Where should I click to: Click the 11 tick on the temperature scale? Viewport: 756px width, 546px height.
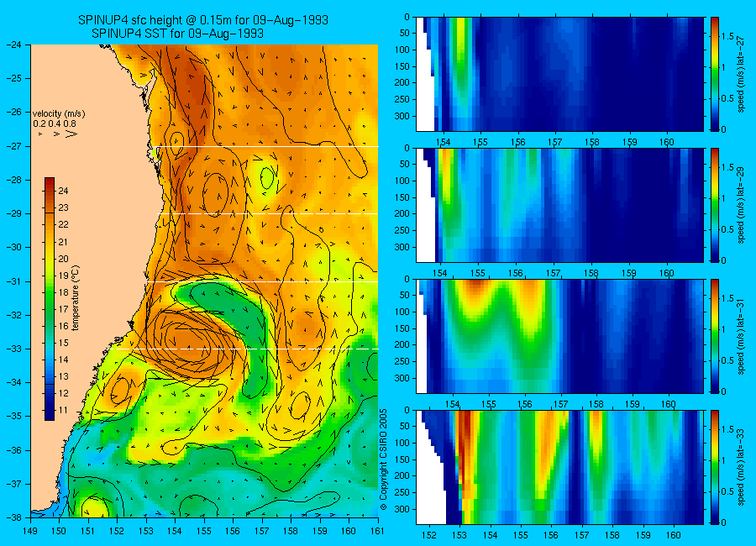[x=63, y=411]
